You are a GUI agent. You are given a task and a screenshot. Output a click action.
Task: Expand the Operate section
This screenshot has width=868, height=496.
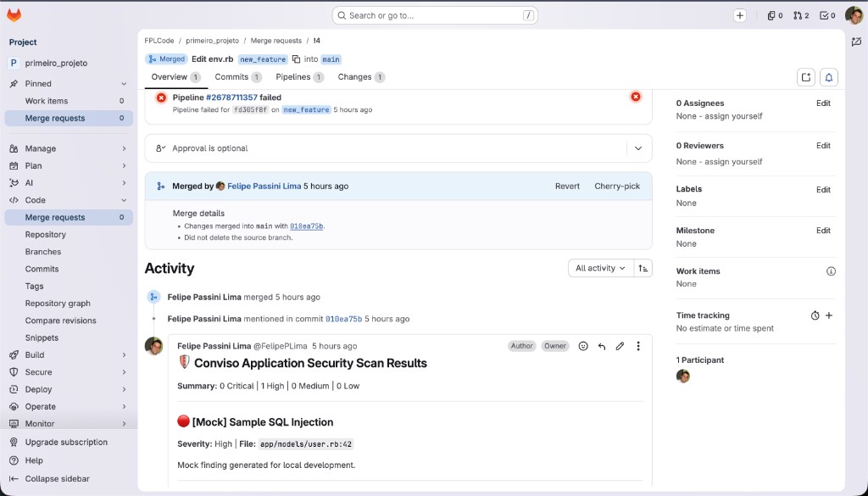coord(124,406)
